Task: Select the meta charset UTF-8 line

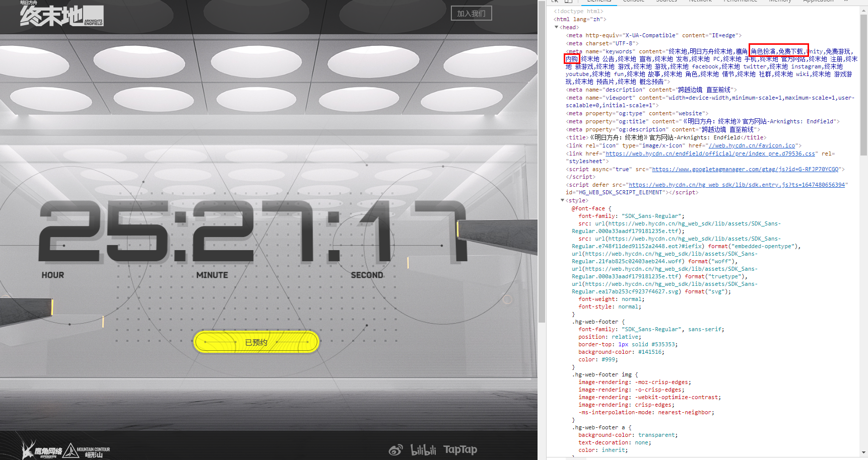Action: tap(602, 43)
